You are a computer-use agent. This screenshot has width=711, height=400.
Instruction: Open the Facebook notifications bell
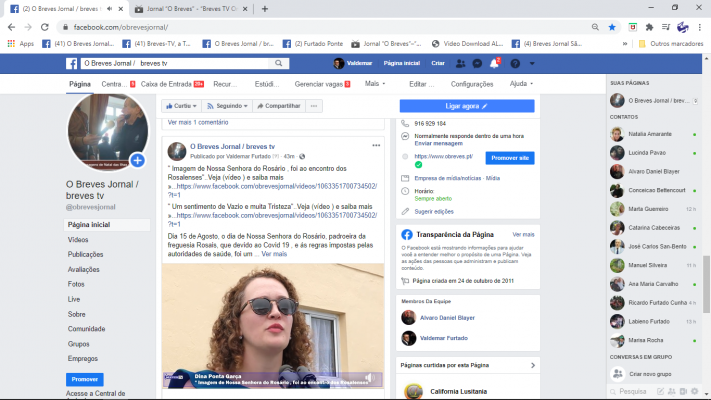click(495, 63)
